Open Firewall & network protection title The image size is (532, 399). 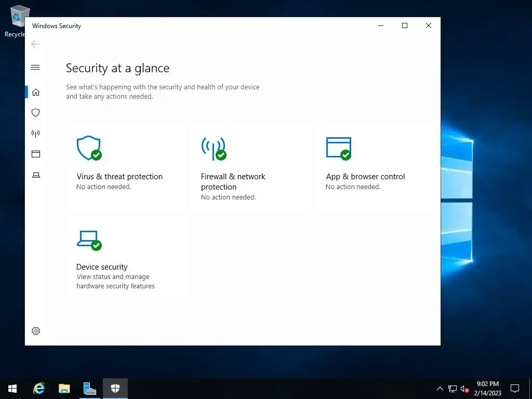click(x=233, y=181)
